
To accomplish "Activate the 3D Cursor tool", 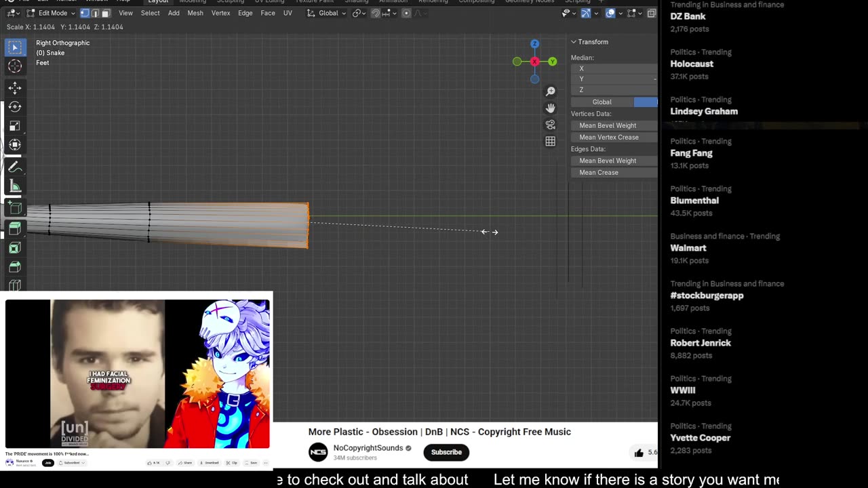I will click(x=15, y=66).
